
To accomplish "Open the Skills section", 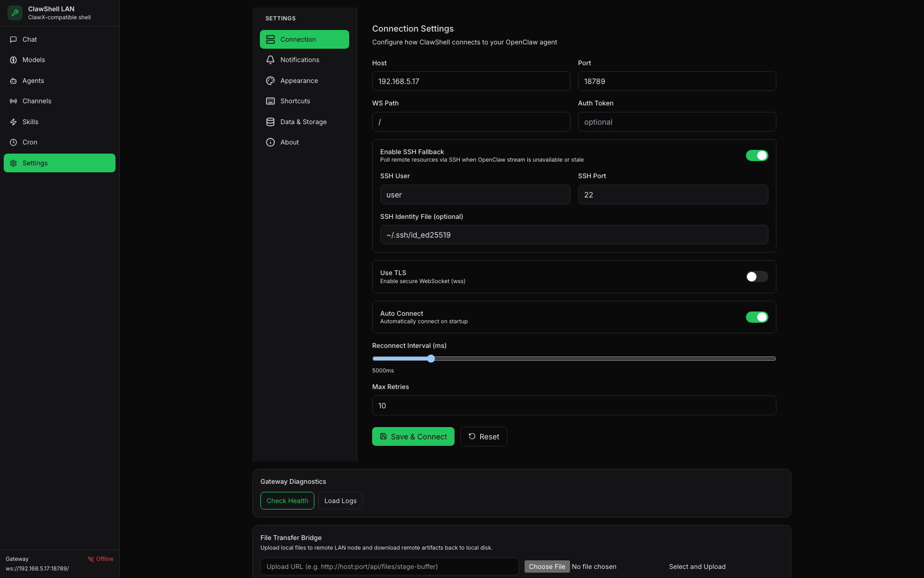I will (x=30, y=121).
